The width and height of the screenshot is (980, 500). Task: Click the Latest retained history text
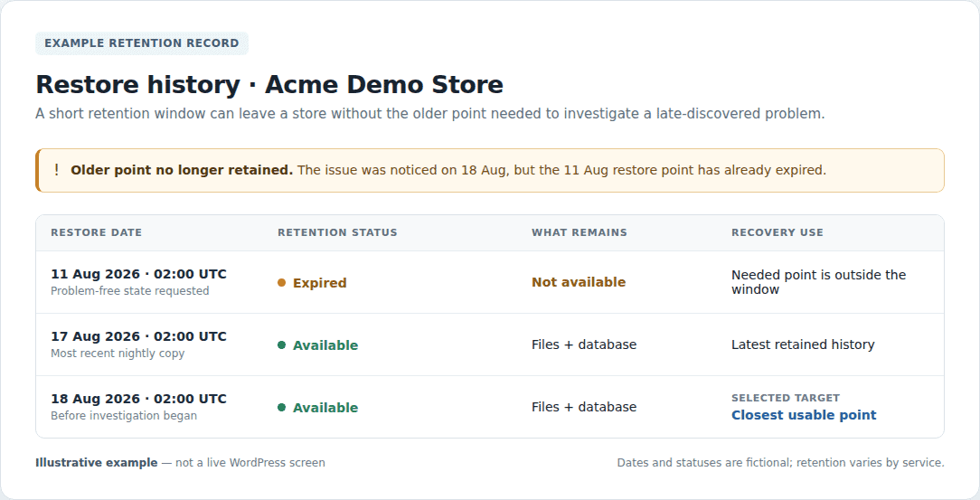coord(803,344)
